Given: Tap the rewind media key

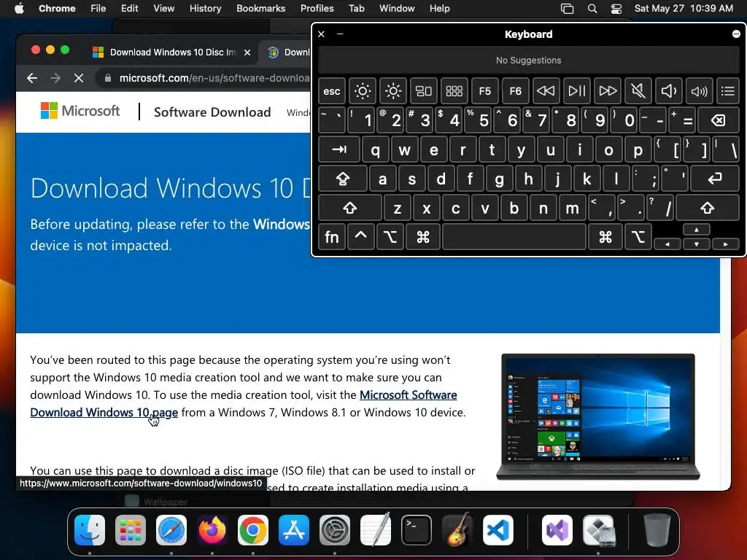Looking at the screenshot, I should pos(546,91).
